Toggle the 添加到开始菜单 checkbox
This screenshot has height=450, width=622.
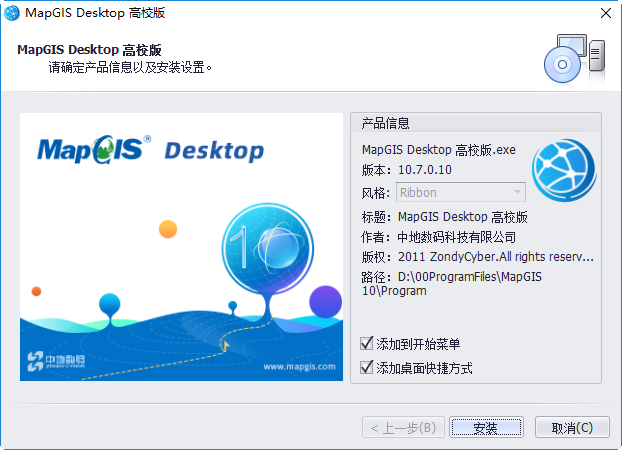click(x=366, y=344)
